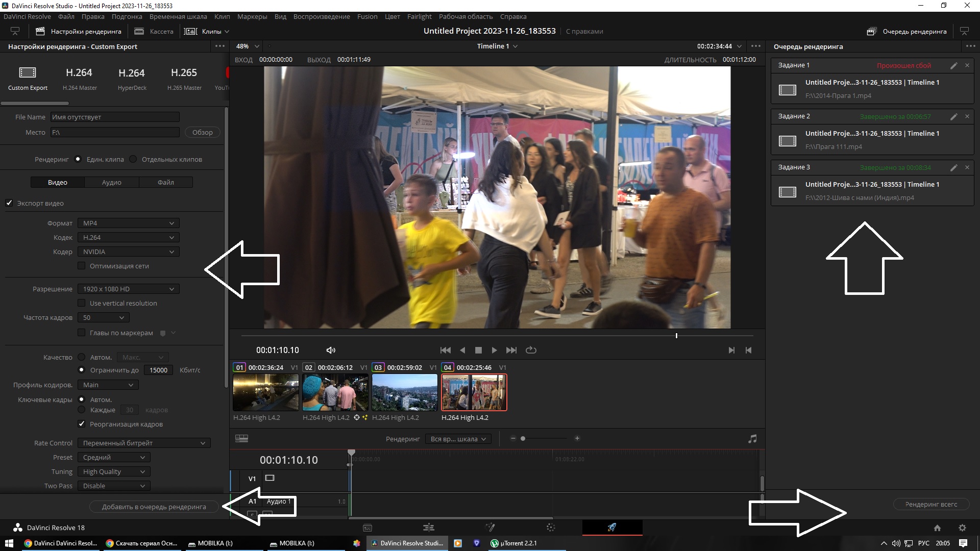This screenshot has height=551, width=980.
Task: Stop playback
Action: (x=478, y=350)
